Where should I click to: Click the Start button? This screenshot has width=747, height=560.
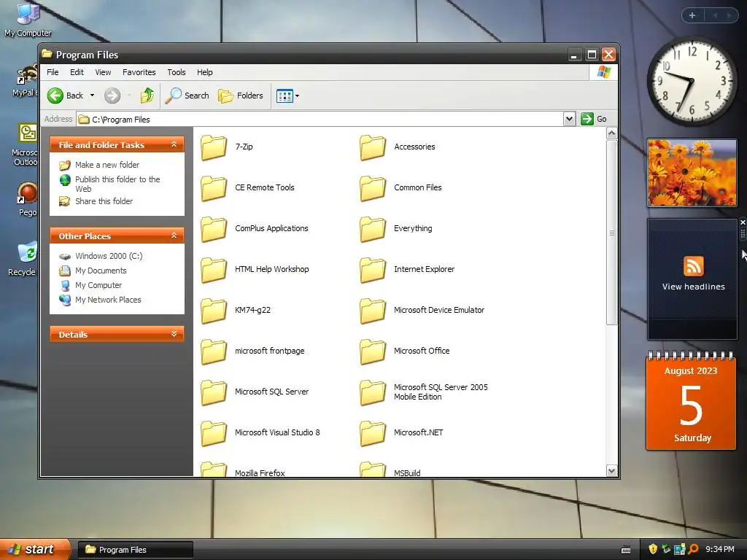click(34, 550)
